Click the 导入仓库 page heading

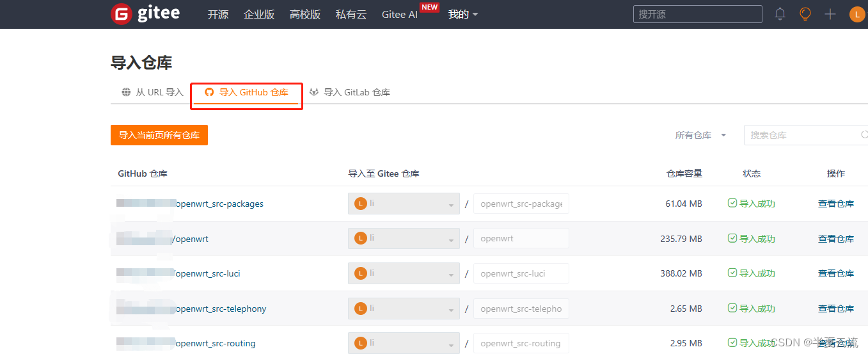141,63
